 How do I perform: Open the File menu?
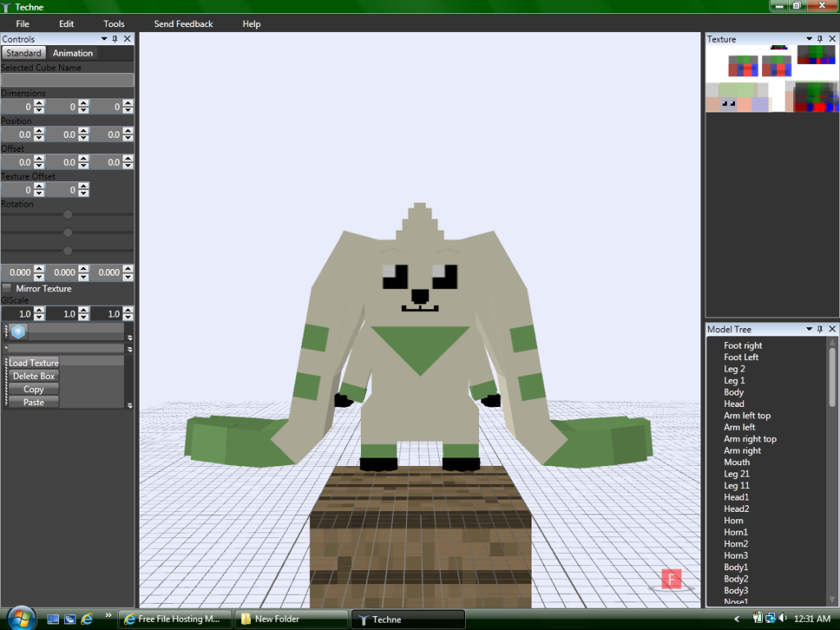pyautogui.click(x=22, y=24)
